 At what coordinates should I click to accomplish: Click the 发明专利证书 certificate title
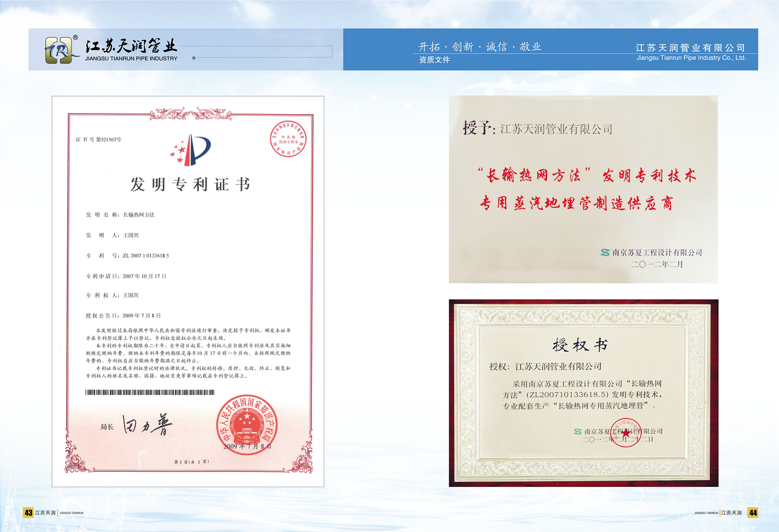[190, 184]
